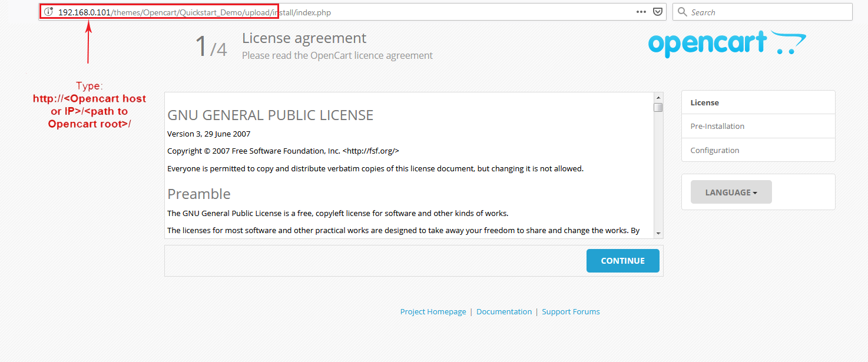868x362 pixels.
Task: Click the license scrollbar up arrow
Action: click(658, 97)
